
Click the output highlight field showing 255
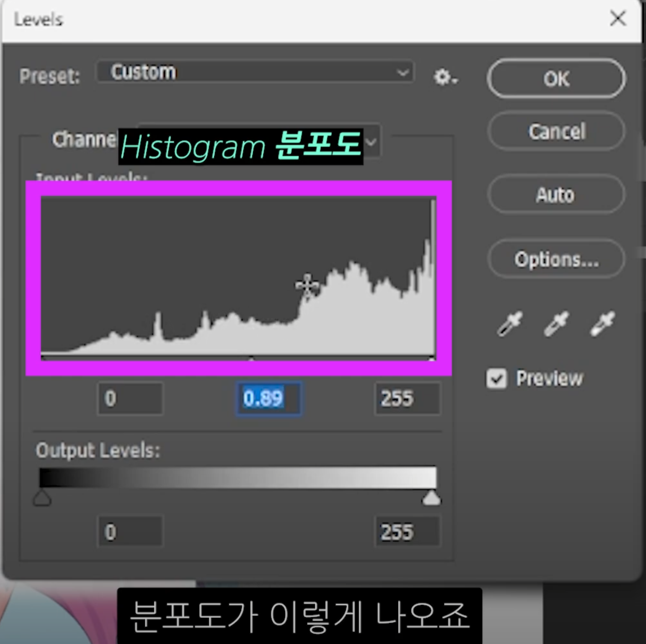click(407, 532)
